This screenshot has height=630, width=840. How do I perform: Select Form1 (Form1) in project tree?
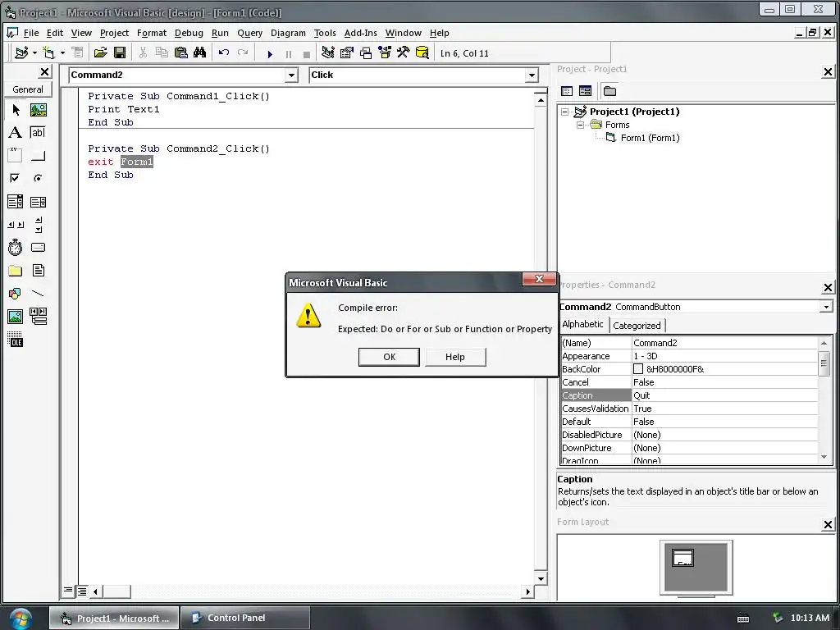click(650, 138)
